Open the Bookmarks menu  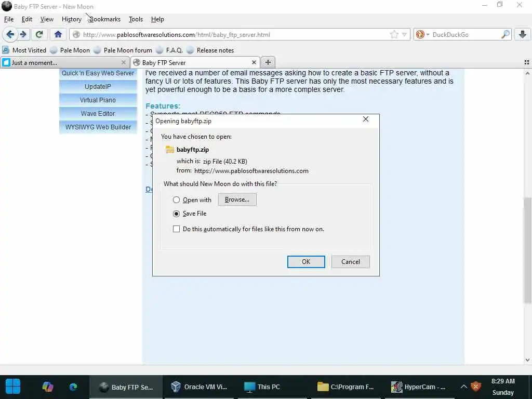105,19
